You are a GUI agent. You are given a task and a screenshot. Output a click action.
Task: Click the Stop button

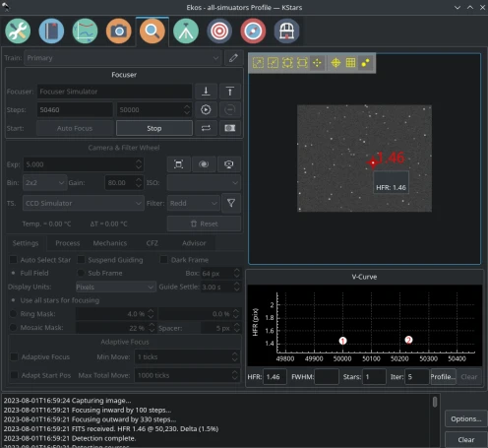pos(154,128)
